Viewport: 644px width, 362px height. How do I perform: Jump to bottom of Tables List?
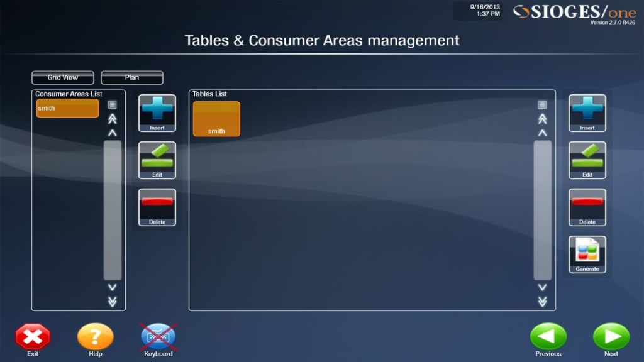(542, 302)
